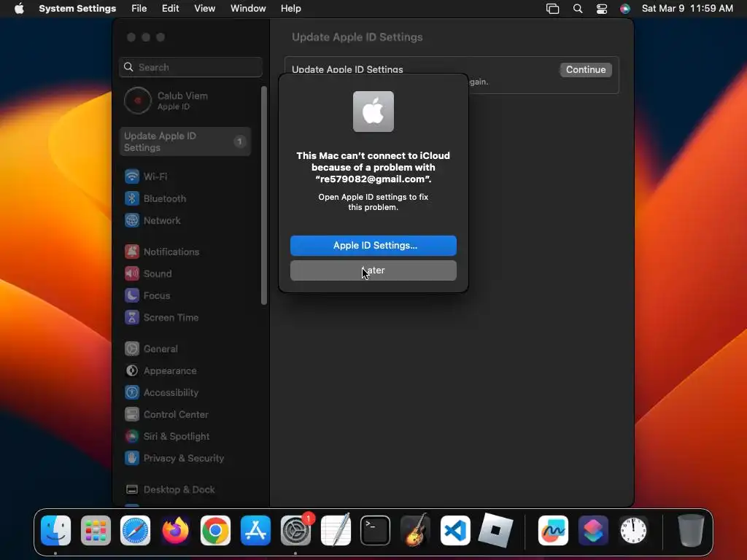Launch Google Chrome from the Dock
Image resolution: width=747 pixels, height=560 pixels.
tap(215, 530)
